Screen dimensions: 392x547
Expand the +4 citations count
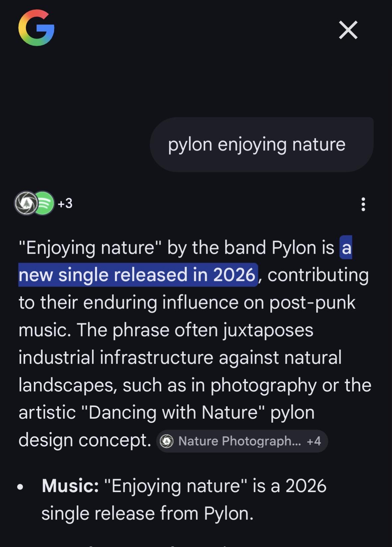pyautogui.click(x=314, y=441)
